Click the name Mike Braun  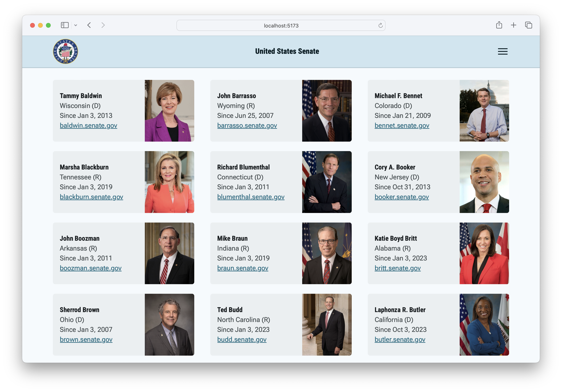coord(232,238)
